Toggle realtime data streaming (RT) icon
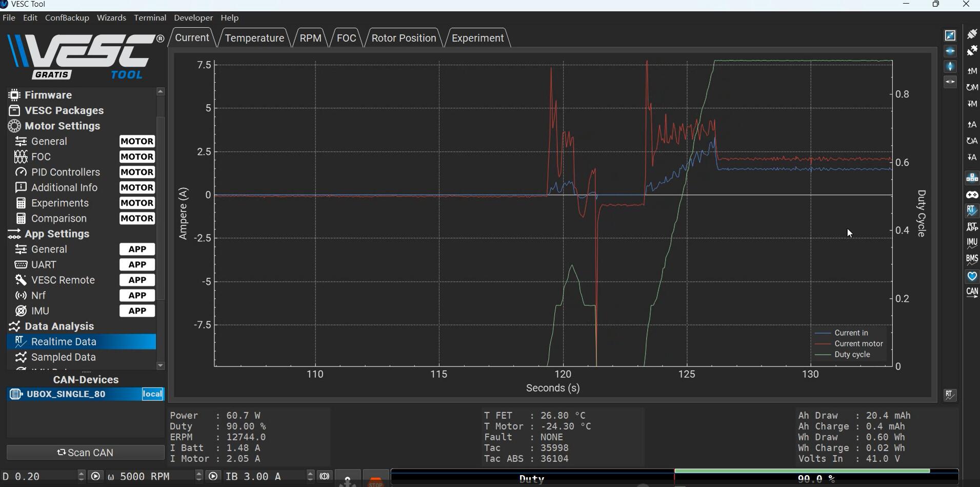 (x=972, y=210)
